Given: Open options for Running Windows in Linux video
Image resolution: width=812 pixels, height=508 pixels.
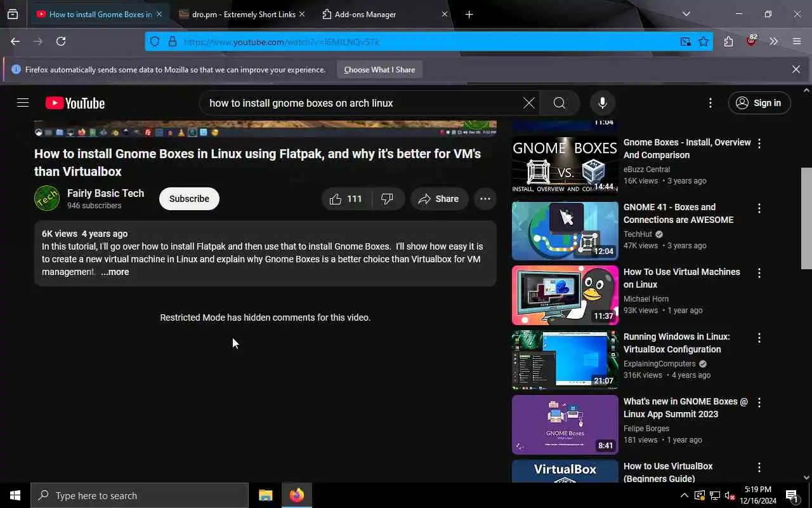Looking at the screenshot, I should point(759,338).
